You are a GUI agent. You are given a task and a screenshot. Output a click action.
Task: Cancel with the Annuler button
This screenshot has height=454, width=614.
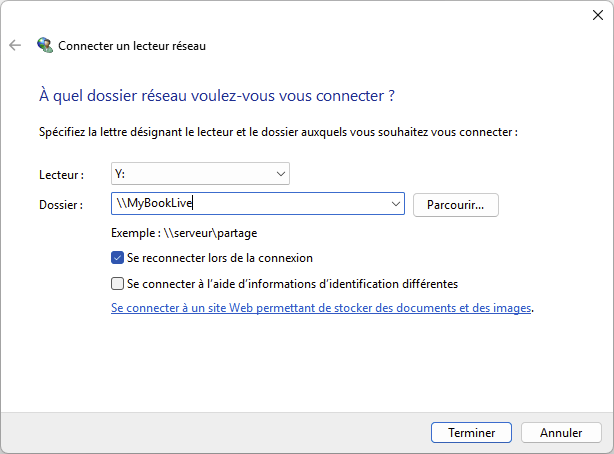point(561,433)
